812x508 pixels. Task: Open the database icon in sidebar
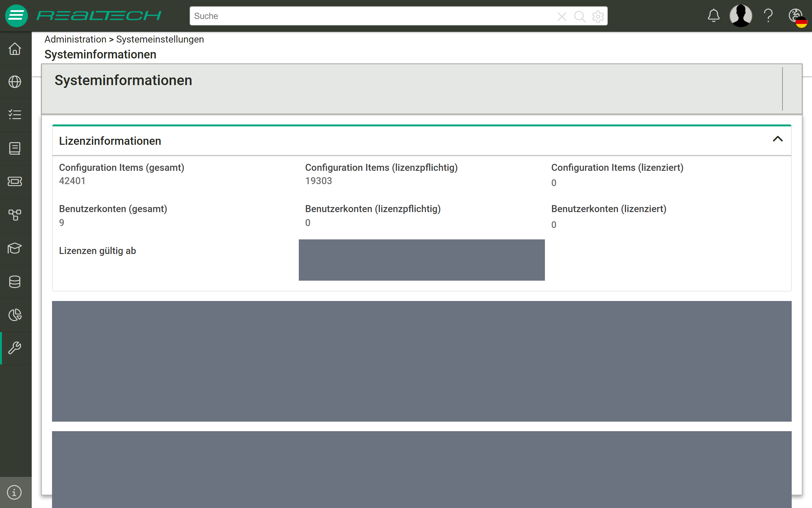coord(15,282)
